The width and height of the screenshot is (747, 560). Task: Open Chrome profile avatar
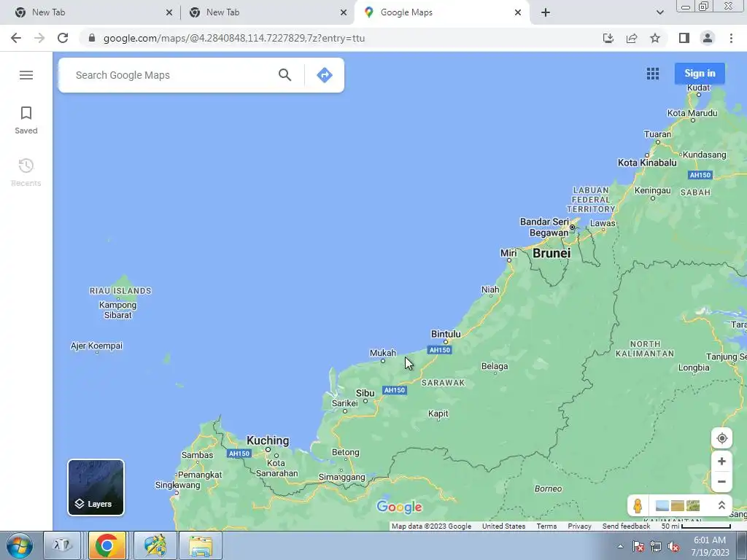coord(708,38)
